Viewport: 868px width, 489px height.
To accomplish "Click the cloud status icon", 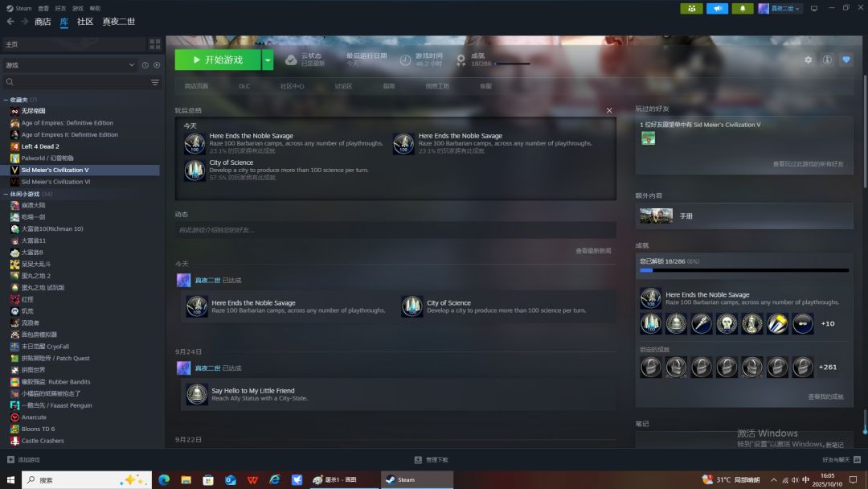I will [x=291, y=60].
